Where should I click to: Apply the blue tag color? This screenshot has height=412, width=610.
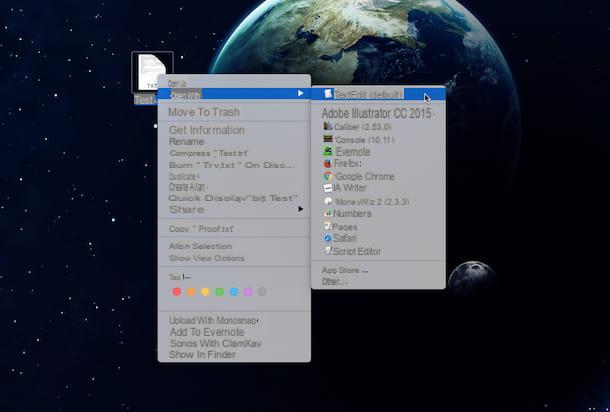point(234,292)
